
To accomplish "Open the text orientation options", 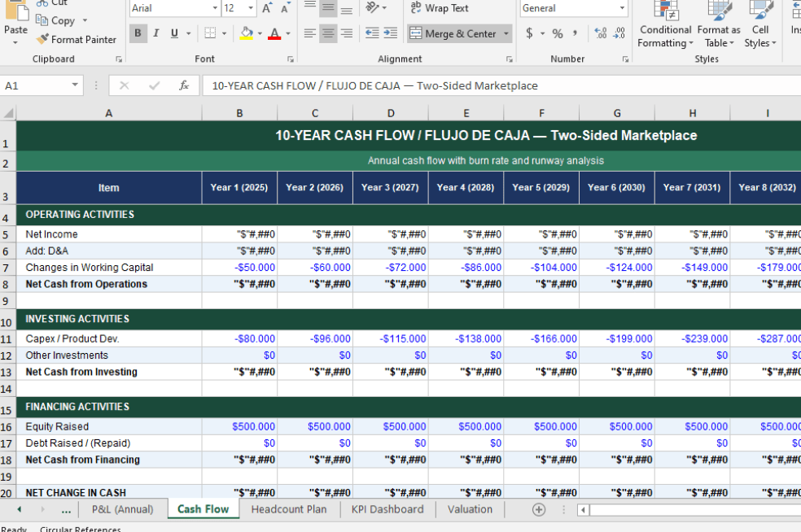I will point(376,7).
